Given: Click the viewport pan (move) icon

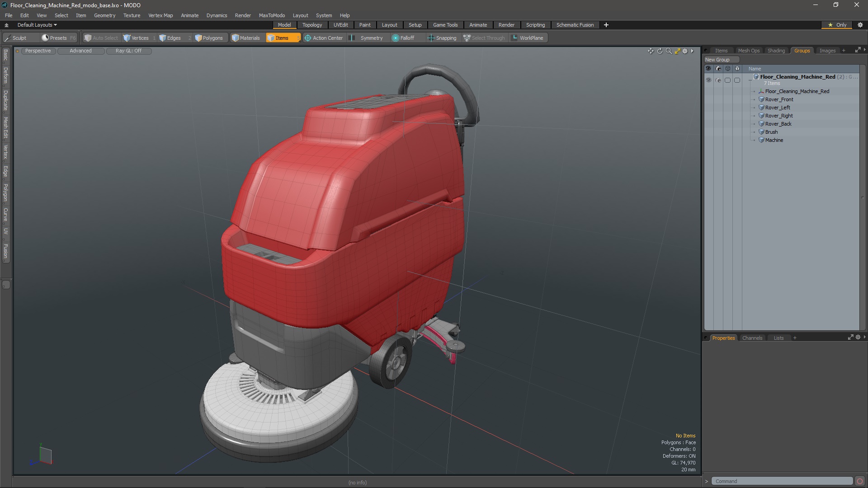Looking at the screenshot, I should [651, 51].
